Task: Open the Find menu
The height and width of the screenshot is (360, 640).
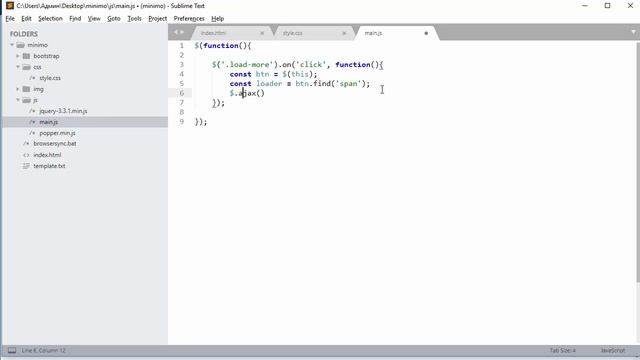Action: (x=75, y=18)
